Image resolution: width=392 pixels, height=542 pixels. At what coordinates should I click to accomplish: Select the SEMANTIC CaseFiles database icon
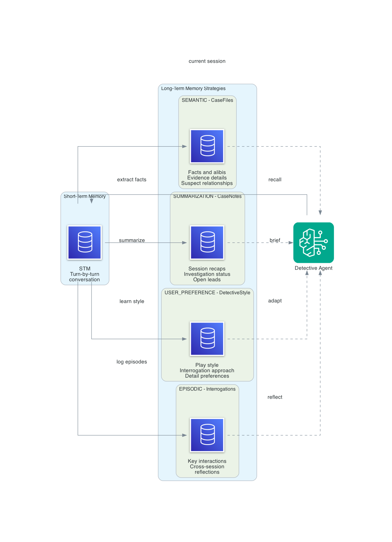207,146
